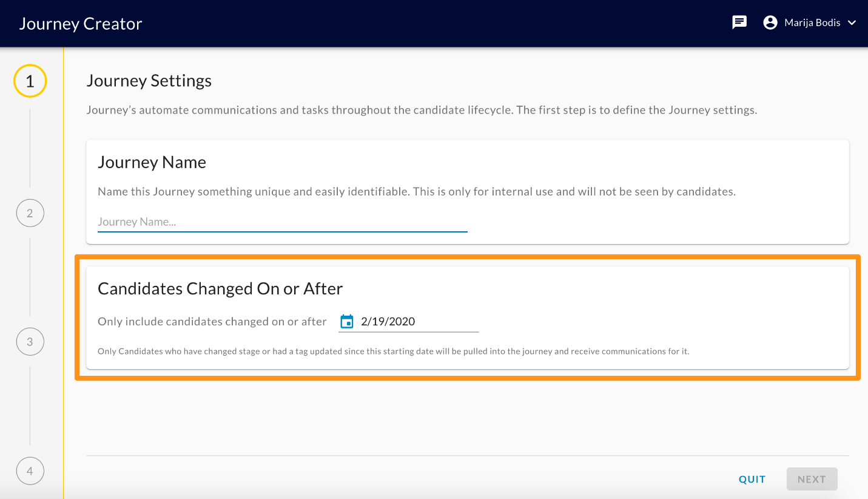868x499 pixels.
Task: Click the 'Only Candidates who have changed stage' note
Action: [x=394, y=351]
